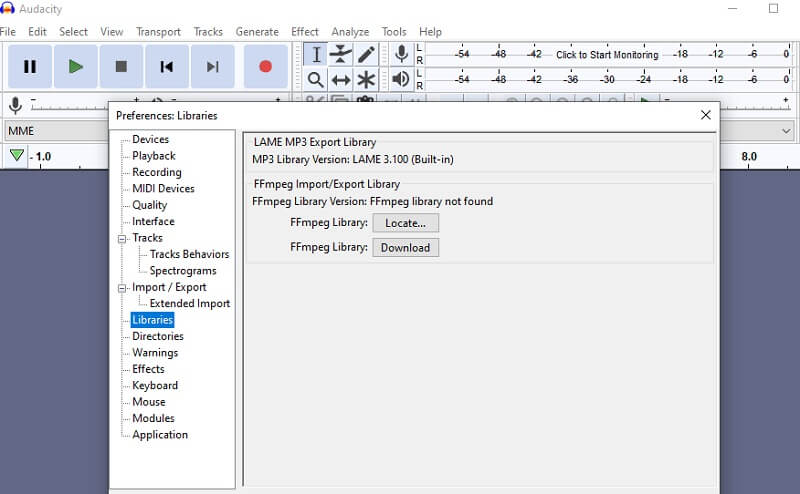Select MIDI Devices preferences category

coord(163,188)
